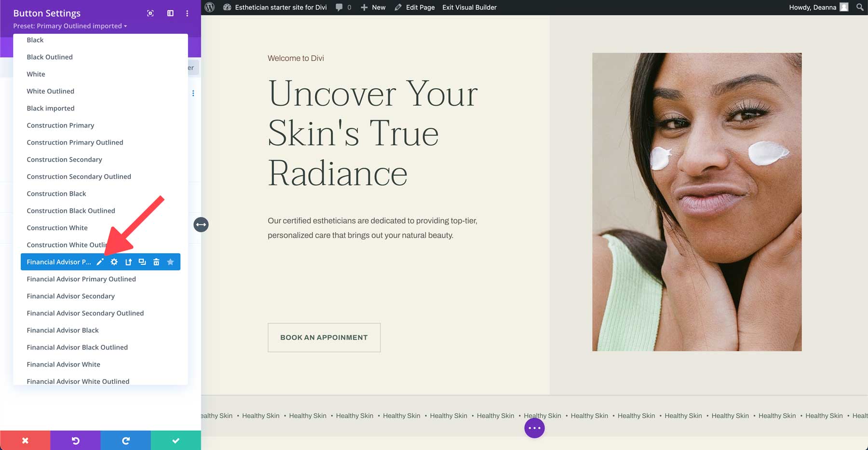The width and height of the screenshot is (868, 450).
Task: Select the Construction Secondary Outlined preset
Action: 79,177
